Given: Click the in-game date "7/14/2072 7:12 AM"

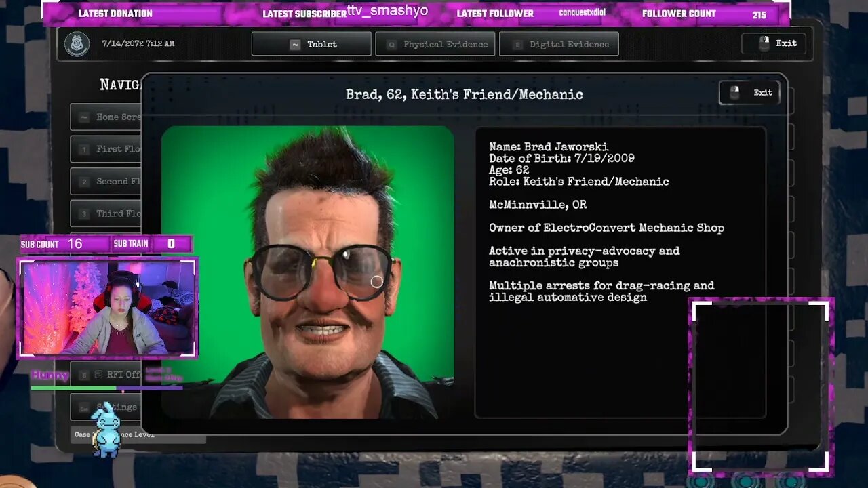Looking at the screenshot, I should point(138,44).
